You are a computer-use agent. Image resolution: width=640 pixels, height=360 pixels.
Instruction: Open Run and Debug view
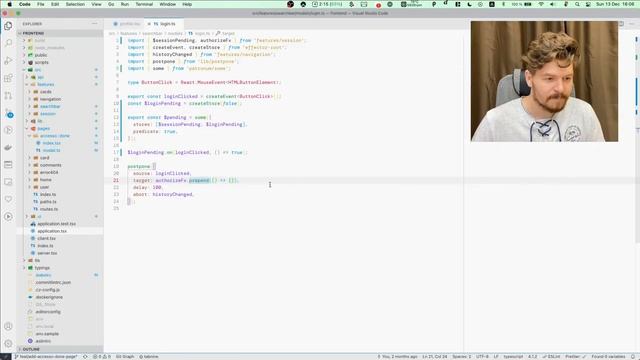point(8,61)
